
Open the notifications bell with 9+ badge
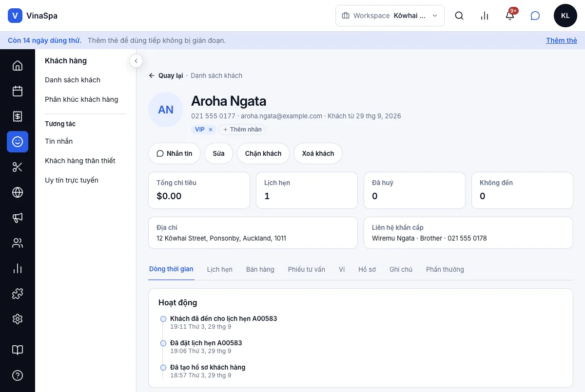pos(510,16)
